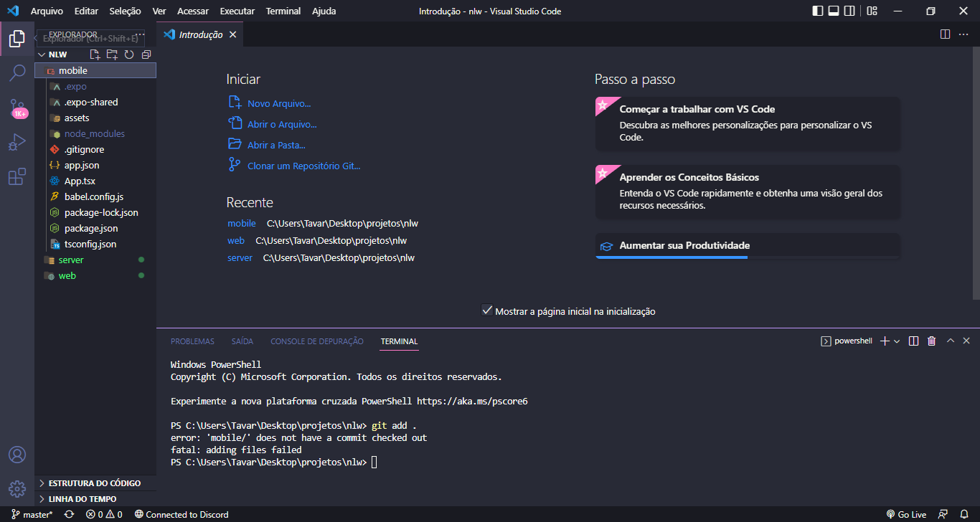Open the Terminal menu
980x522 pixels.
283,11
